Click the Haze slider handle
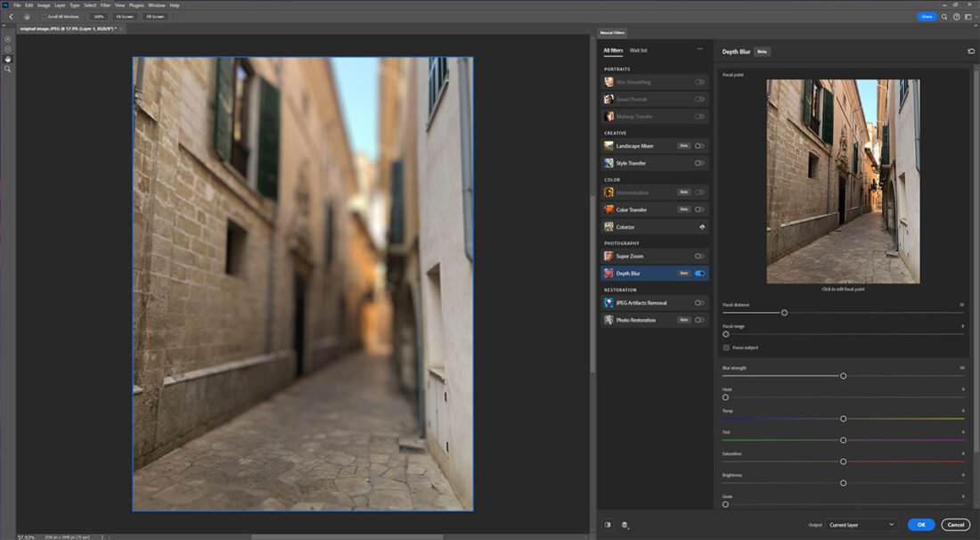 point(725,397)
